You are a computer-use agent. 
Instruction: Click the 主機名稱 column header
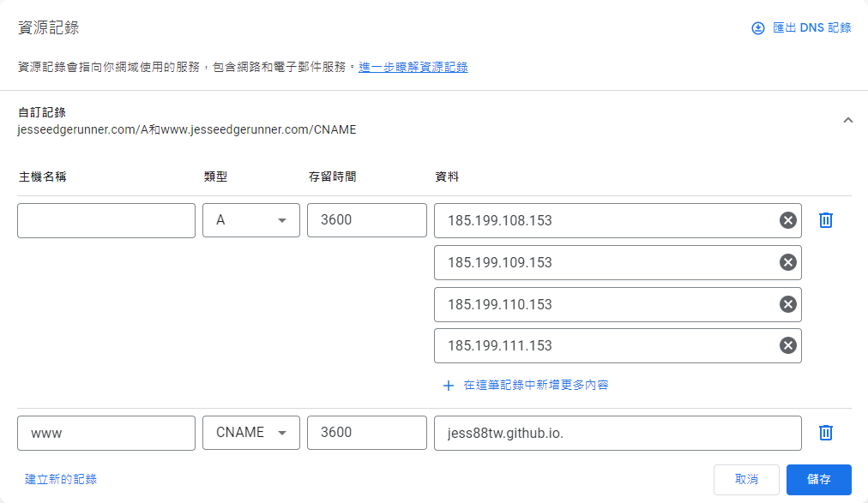[x=43, y=177]
